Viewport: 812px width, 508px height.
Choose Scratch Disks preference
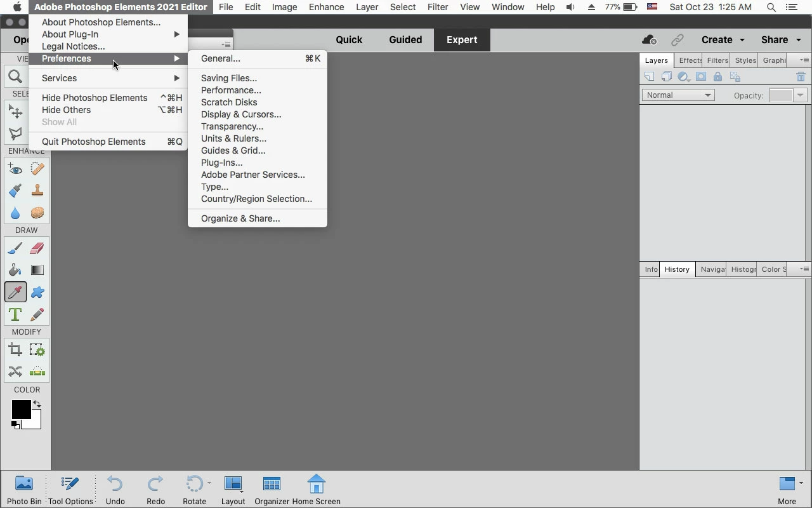click(258, 102)
